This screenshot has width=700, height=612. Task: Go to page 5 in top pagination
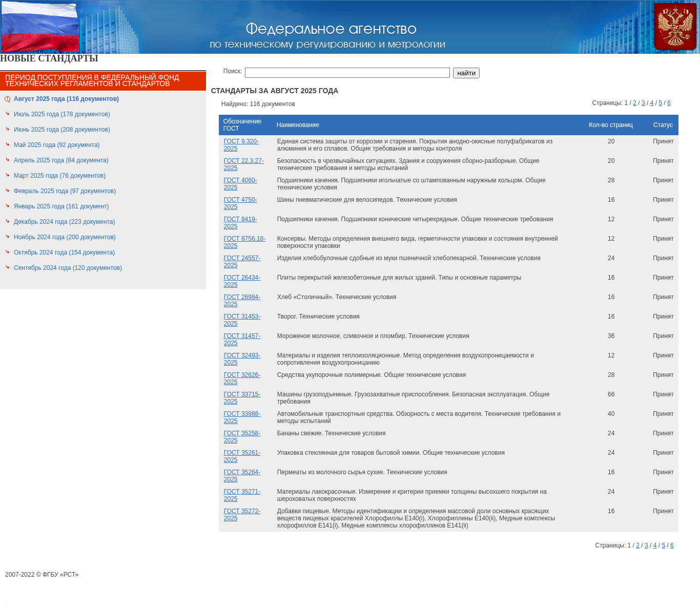[661, 103]
